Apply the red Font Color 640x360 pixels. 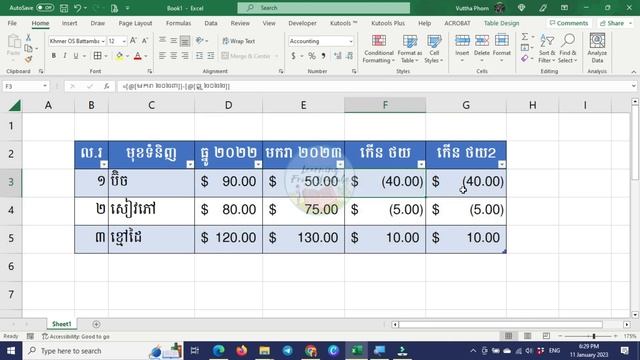click(x=138, y=56)
